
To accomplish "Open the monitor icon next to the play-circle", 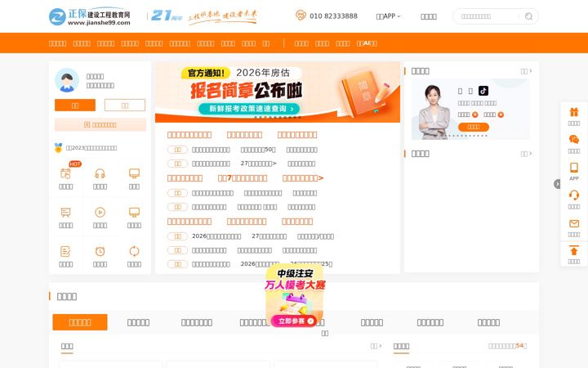I will click(x=134, y=212).
